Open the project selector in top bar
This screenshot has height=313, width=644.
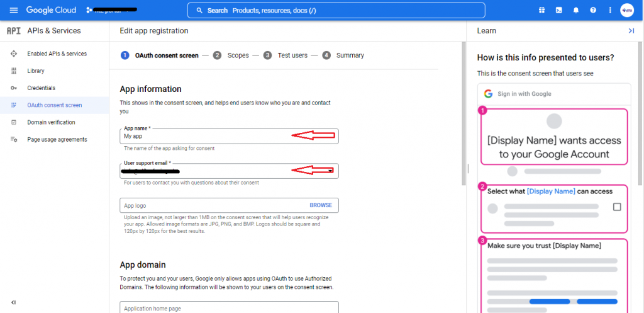tap(111, 10)
